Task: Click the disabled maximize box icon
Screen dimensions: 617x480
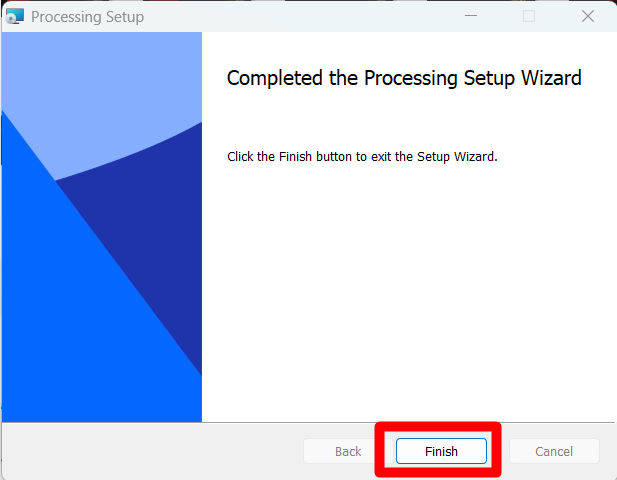Action: pyautogui.click(x=529, y=16)
